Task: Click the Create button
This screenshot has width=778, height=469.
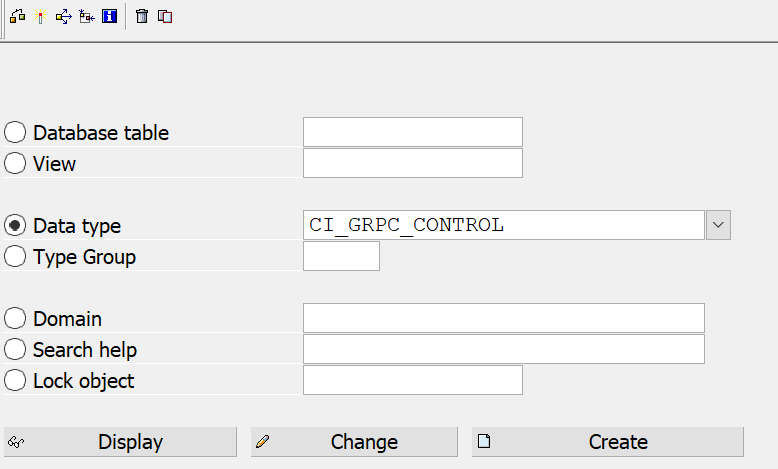Action: [608, 442]
